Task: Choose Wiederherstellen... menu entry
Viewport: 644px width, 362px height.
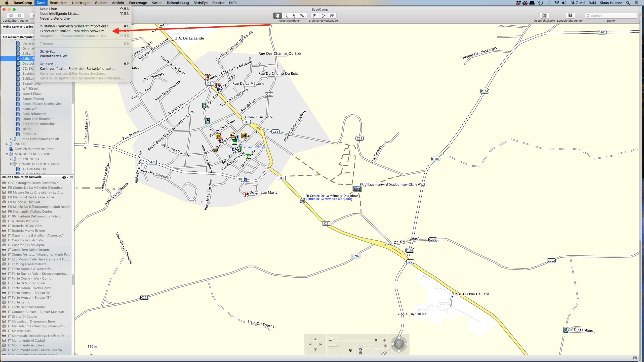Action: [x=83, y=56]
